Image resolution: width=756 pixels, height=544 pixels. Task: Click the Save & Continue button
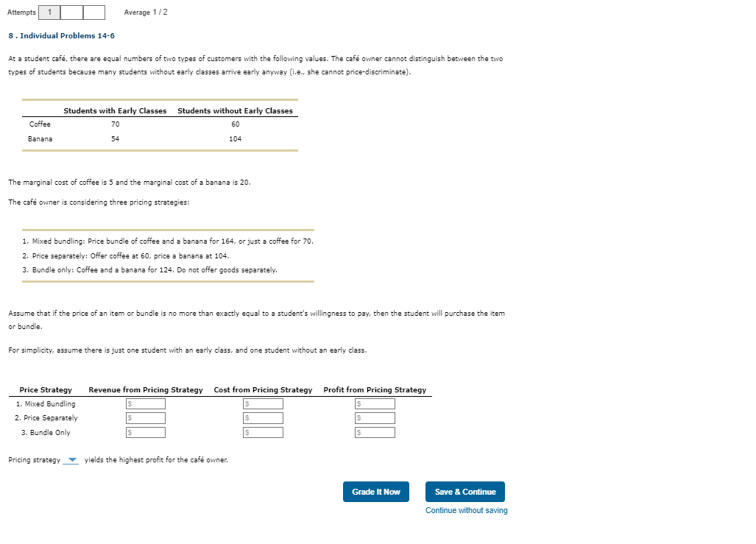pos(464,491)
